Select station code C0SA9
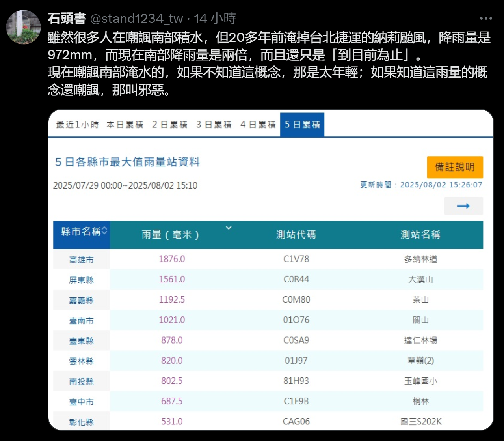The height and width of the screenshot is (441, 504). click(x=296, y=340)
